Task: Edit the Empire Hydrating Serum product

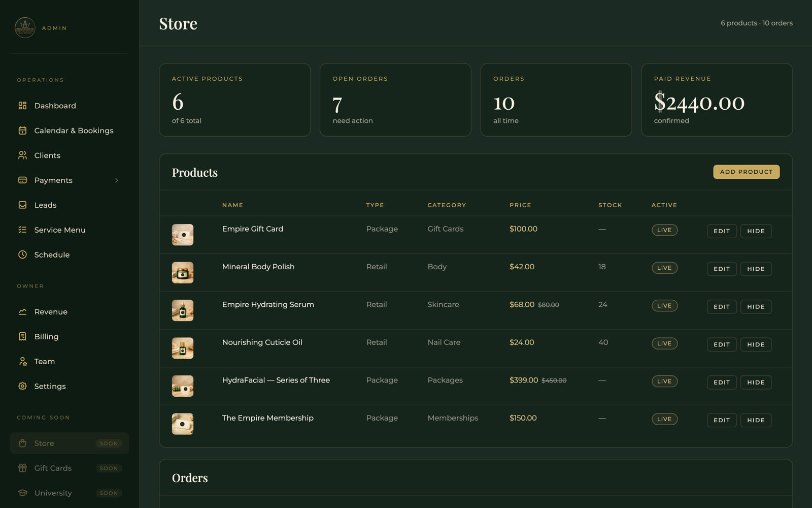Action: [x=722, y=307]
